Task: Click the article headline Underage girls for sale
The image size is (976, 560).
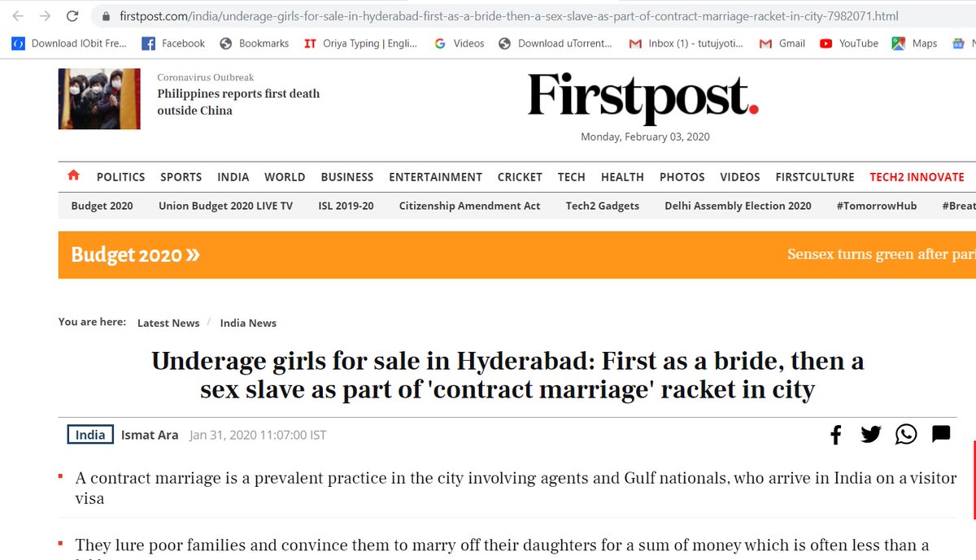Action: (508, 375)
